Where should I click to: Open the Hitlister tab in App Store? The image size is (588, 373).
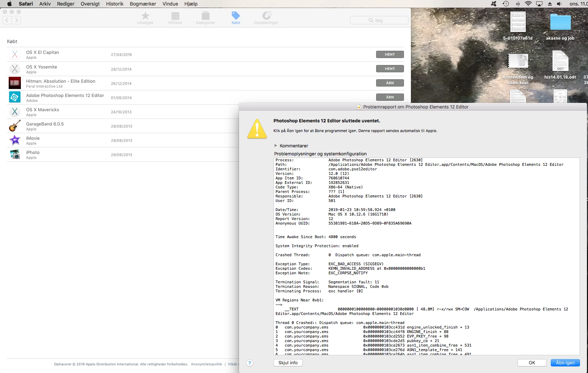coord(175,18)
